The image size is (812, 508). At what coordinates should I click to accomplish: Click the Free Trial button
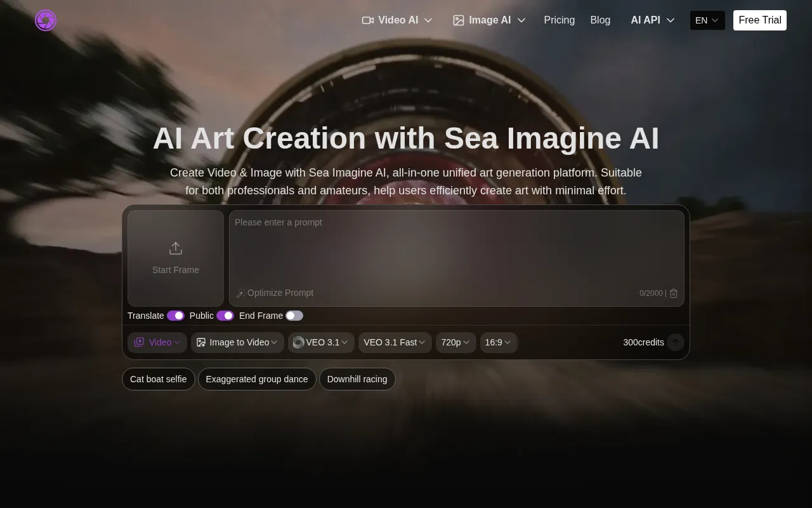[x=760, y=20]
